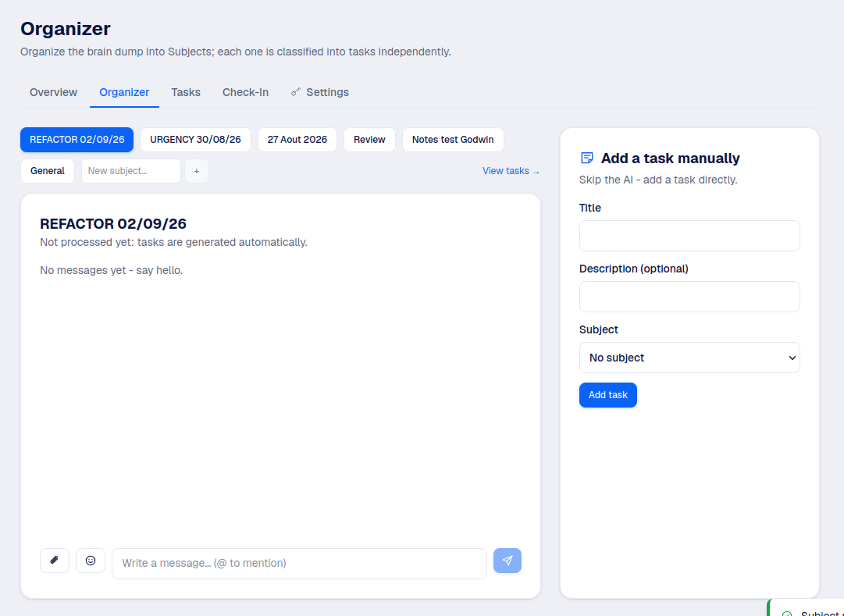Go to the Tasks tab
Screen dimensions: 844x616
186,92
